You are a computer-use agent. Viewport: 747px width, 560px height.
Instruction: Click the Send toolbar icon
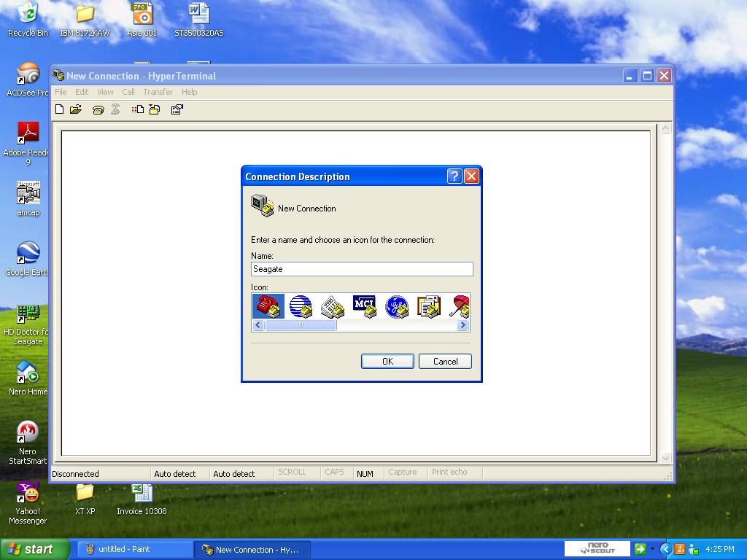pyautogui.click(x=138, y=109)
